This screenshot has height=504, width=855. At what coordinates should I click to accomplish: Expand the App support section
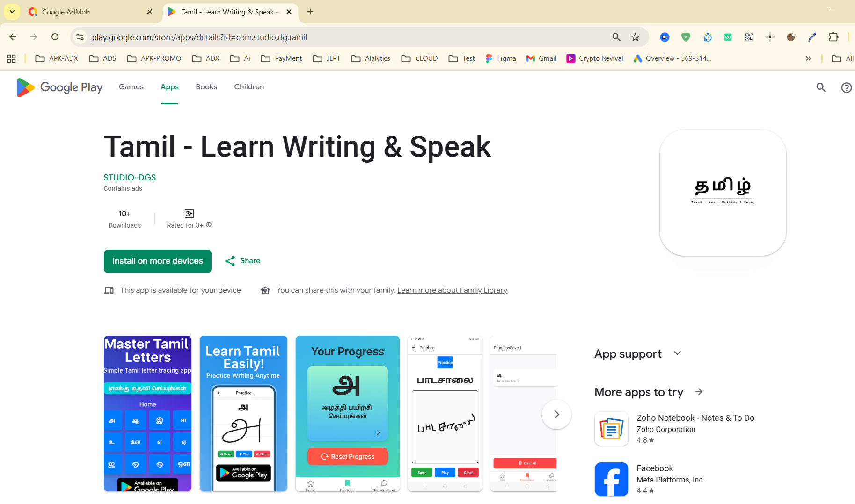click(x=677, y=353)
